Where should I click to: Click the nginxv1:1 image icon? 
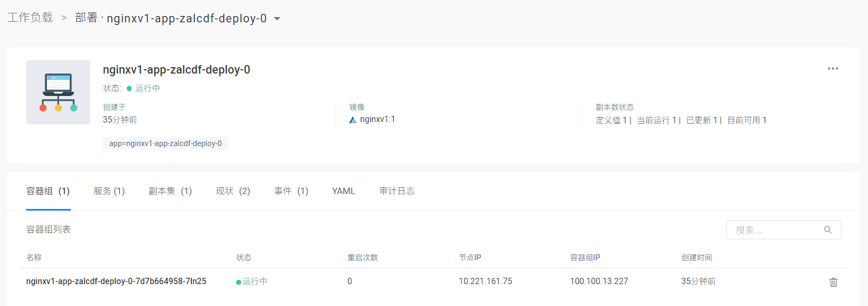coord(353,120)
